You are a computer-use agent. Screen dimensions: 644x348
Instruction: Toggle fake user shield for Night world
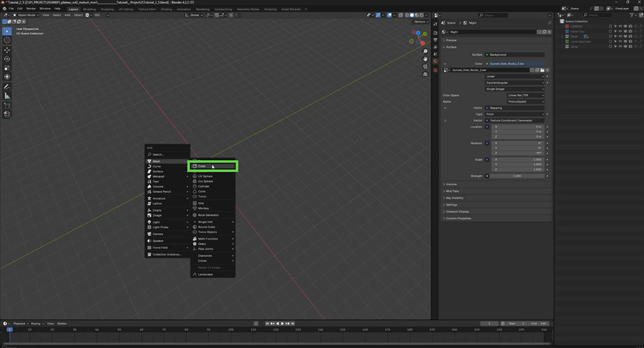(539, 32)
